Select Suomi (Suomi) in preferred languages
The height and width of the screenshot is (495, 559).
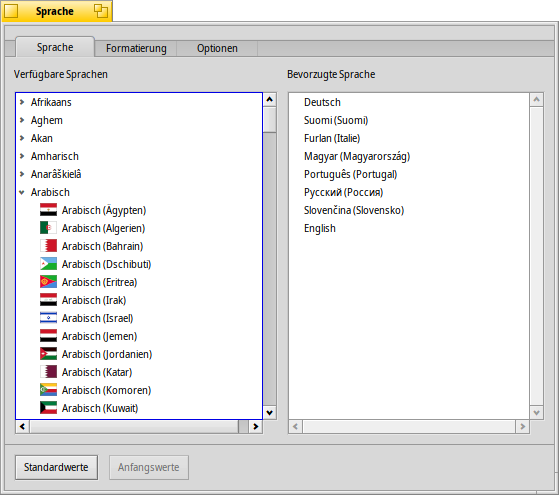[336, 121]
